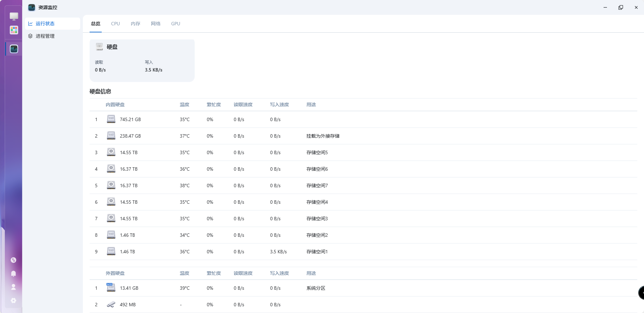Click the 存储空间1 usage label
The image size is (644, 313).
[x=317, y=252]
